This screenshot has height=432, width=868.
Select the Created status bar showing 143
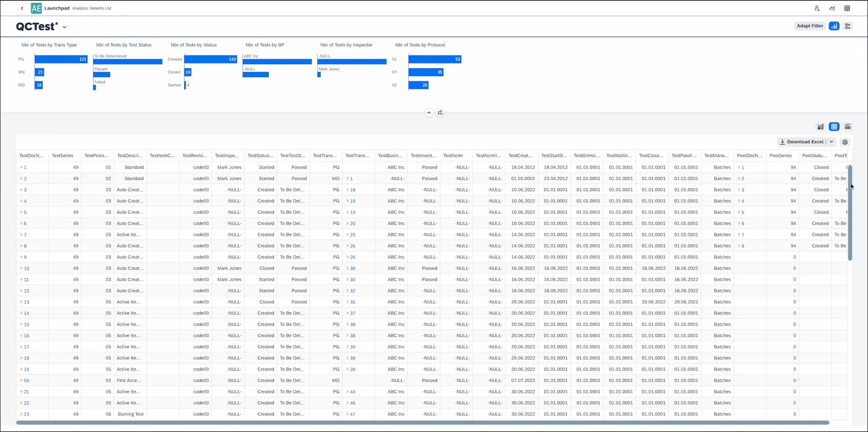tap(211, 59)
